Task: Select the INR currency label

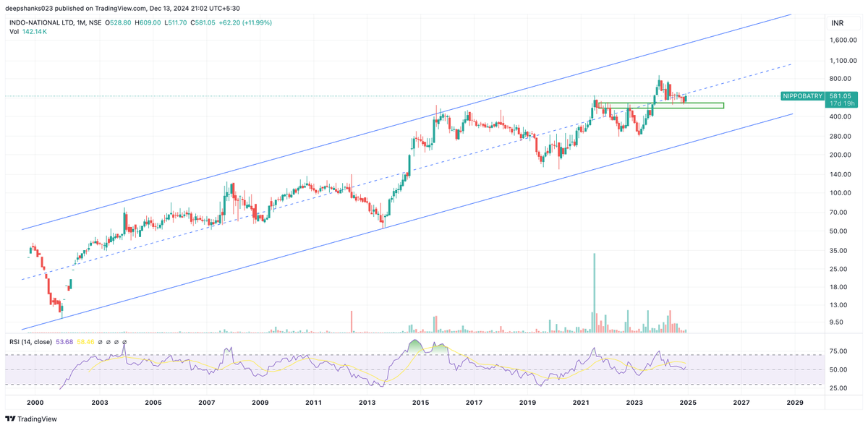Action: (x=838, y=23)
